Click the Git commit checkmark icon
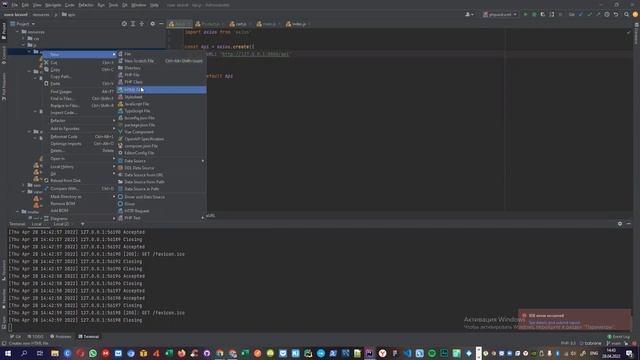Image resolution: width=640 pixels, height=360 pixels. click(589, 14)
